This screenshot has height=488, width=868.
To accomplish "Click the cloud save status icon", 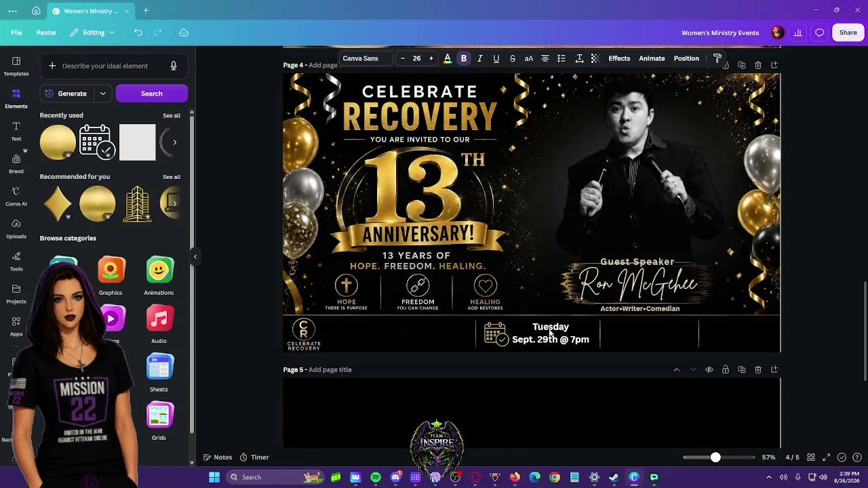I will click(184, 33).
